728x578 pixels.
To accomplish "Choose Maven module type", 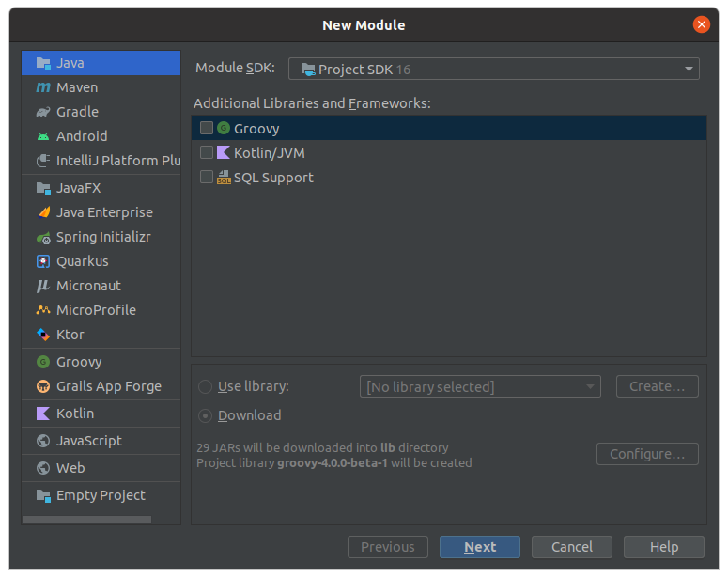I will 101,87.
